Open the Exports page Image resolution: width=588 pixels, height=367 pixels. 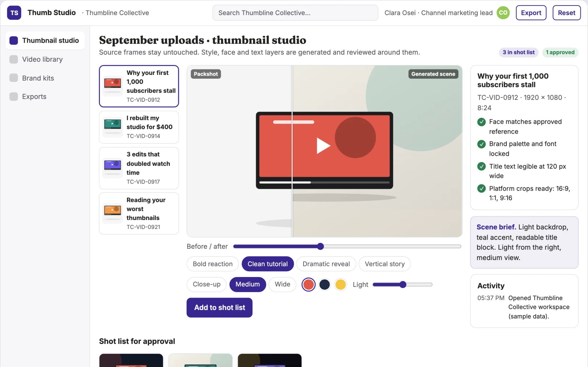[x=45, y=97]
